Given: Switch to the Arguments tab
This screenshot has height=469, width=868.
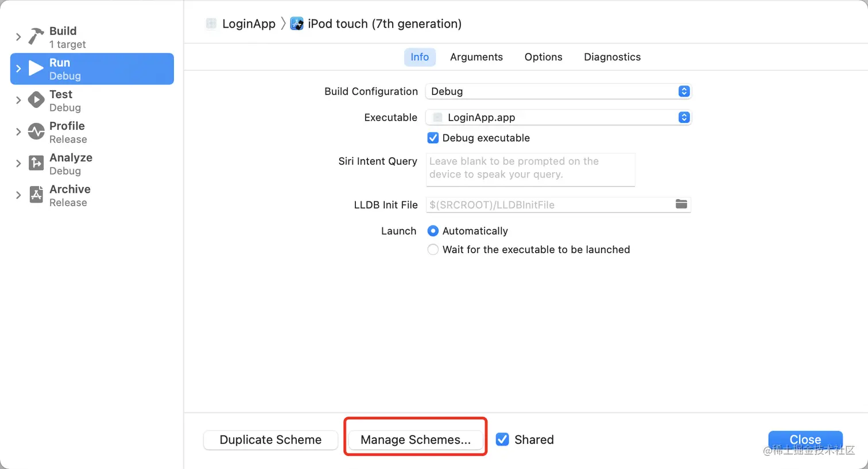Looking at the screenshot, I should [476, 57].
